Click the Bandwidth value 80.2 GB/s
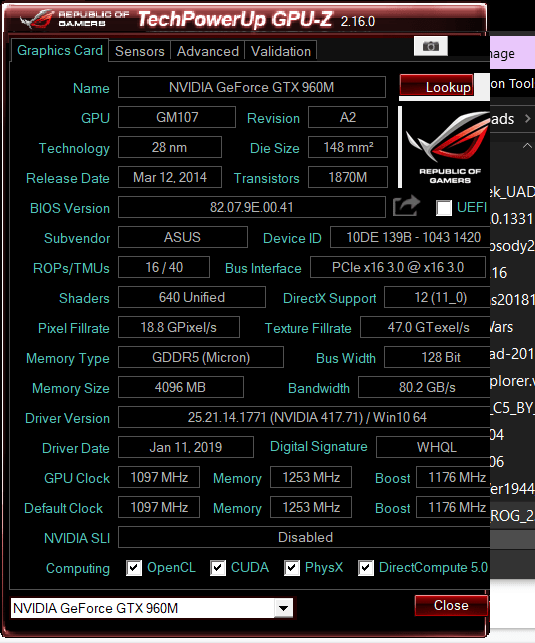 [x=424, y=387]
